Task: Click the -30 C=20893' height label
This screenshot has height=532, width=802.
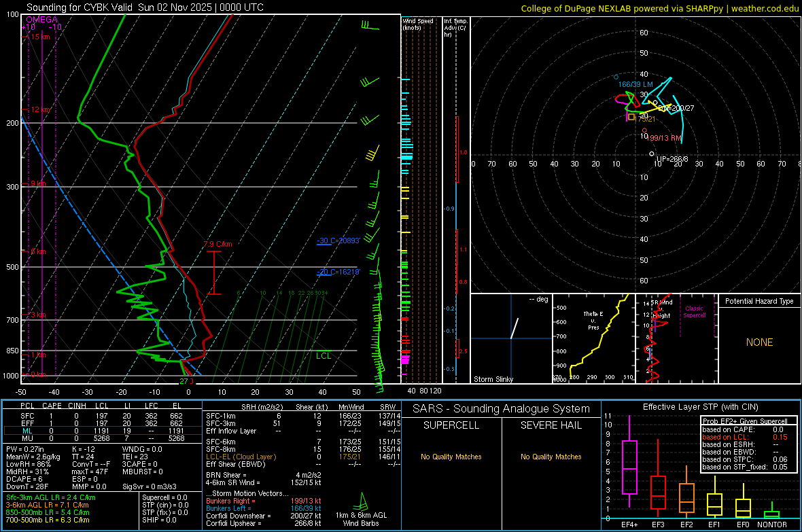Action: (x=338, y=241)
